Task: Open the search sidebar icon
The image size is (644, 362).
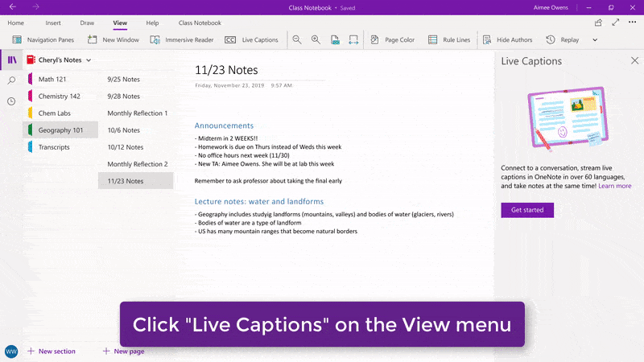Action: (x=11, y=80)
